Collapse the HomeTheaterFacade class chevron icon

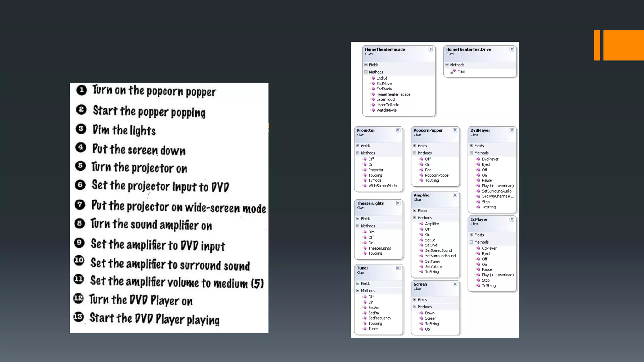pyautogui.click(x=430, y=49)
